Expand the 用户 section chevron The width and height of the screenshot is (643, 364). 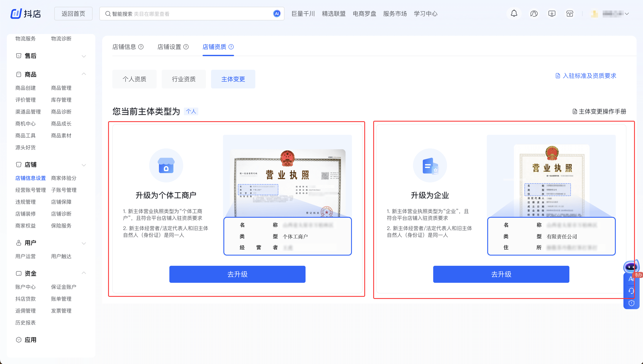84,243
